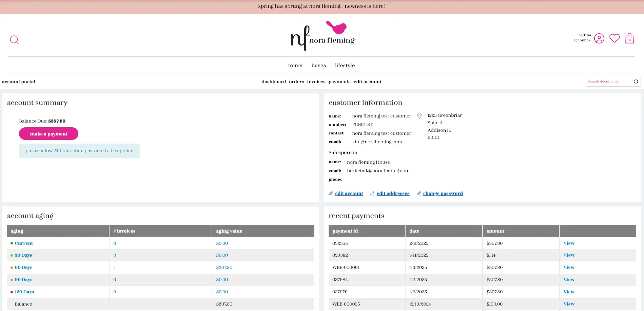Click invoice count 1 in 60 Days row
The height and width of the screenshot is (311, 644).
[x=114, y=268]
